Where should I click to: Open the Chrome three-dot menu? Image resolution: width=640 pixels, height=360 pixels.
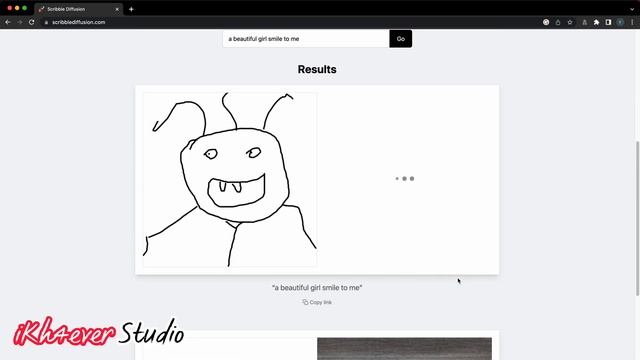(632, 22)
